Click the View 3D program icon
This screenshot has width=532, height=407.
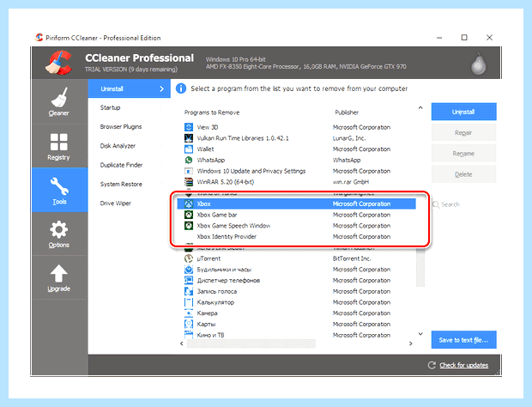click(189, 127)
